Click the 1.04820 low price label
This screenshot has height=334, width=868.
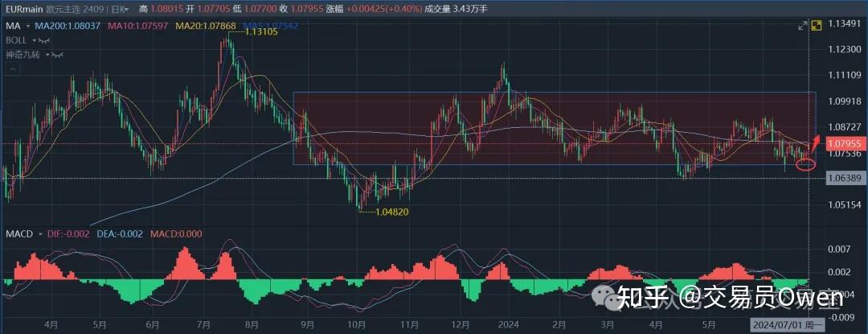(392, 212)
